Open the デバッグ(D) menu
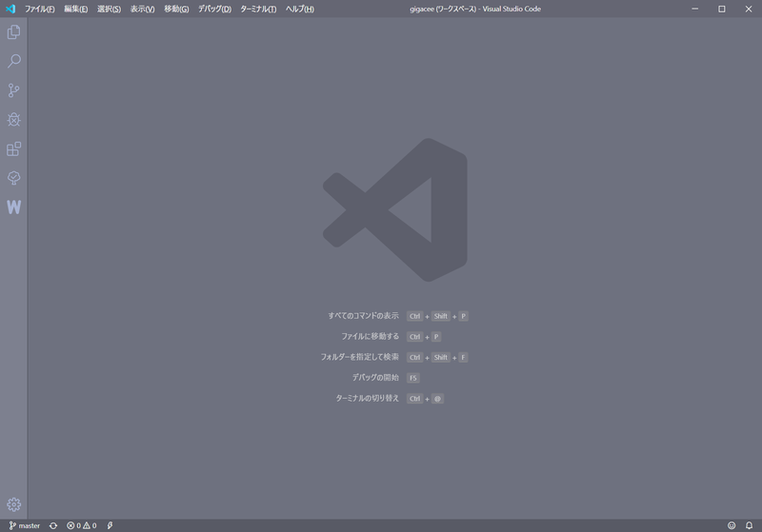Image resolution: width=762 pixels, height=532 pixels. (x=214, y=9)
